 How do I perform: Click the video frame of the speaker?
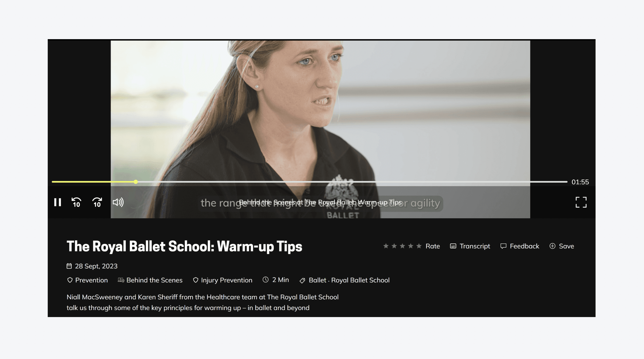click(x=320, y=109)
